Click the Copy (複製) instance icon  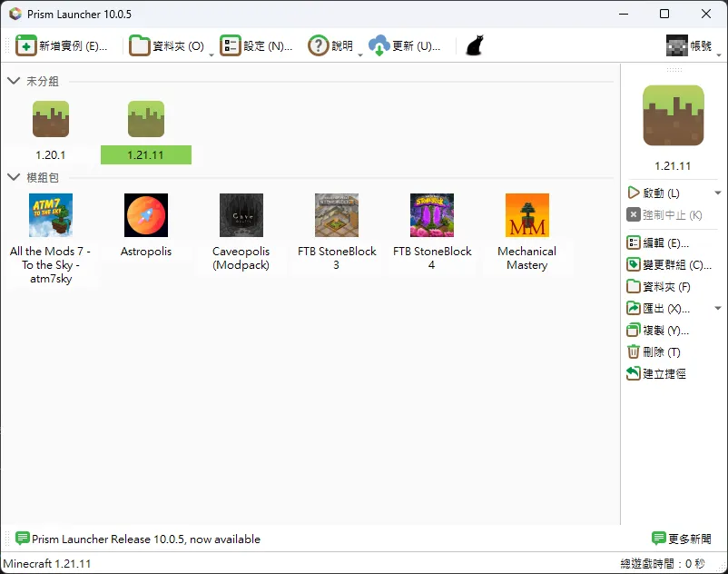click(x=634, y=331)
